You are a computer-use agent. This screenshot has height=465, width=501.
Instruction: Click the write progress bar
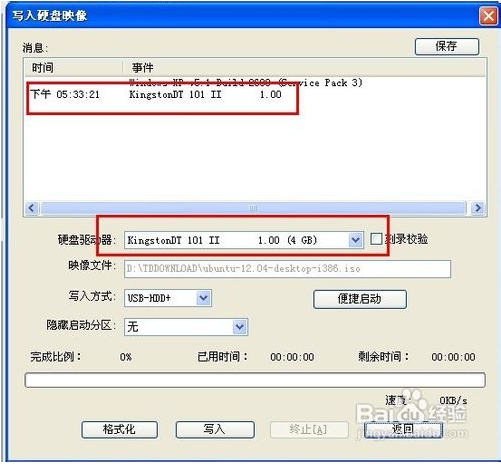point(255,380)
